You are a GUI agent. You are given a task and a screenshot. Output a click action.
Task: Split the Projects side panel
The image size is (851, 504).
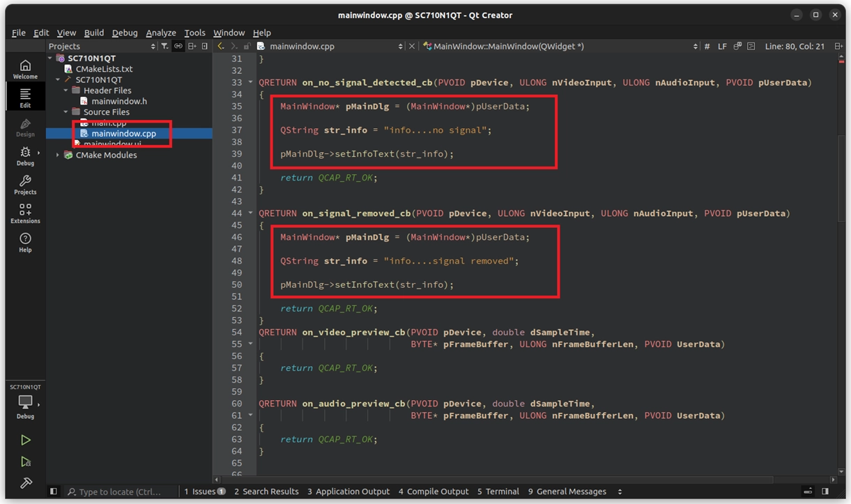192,46
